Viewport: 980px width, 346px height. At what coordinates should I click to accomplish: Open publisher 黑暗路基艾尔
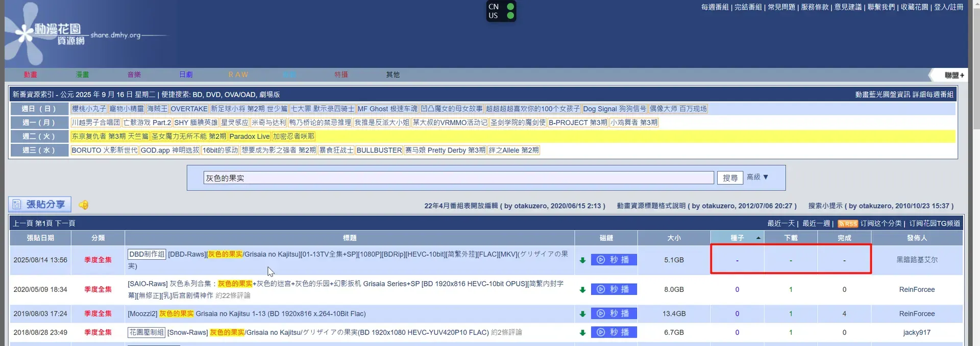[917, 260]
